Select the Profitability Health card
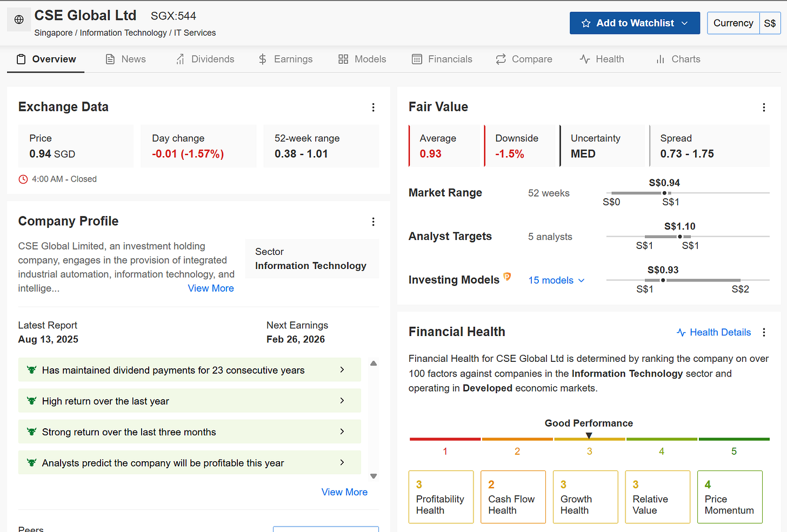The image size is (787, 532). coord(441,497)
